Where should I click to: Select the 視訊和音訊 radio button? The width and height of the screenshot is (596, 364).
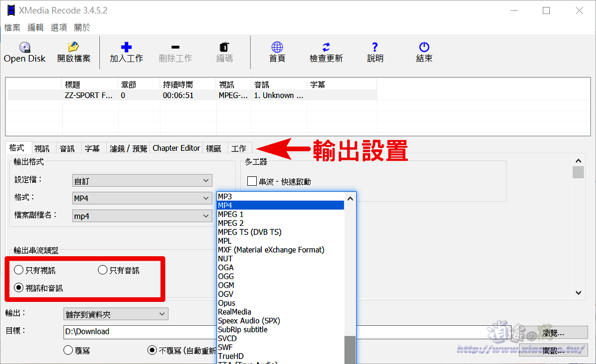click(18, 288)
